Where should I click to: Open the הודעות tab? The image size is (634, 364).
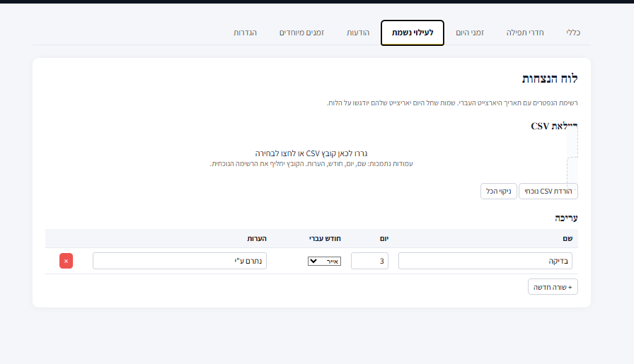click(357, 33)
